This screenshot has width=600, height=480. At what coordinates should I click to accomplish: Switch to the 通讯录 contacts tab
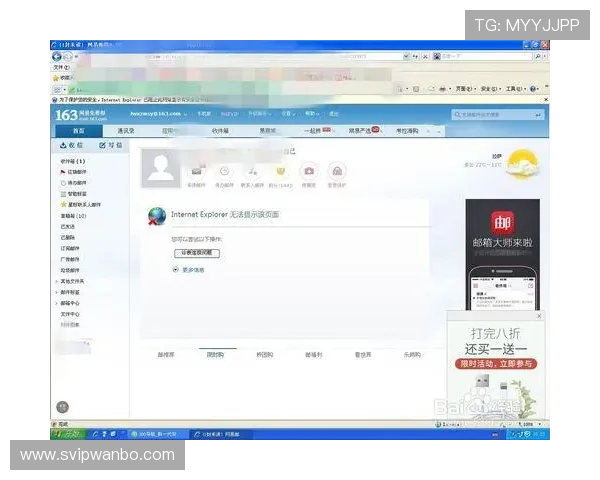pos(126,131)
